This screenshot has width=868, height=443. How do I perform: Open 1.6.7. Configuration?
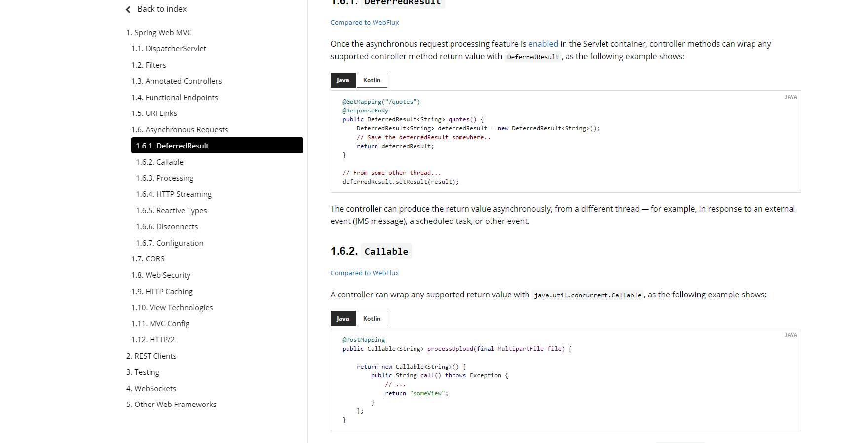coord(170,243)
